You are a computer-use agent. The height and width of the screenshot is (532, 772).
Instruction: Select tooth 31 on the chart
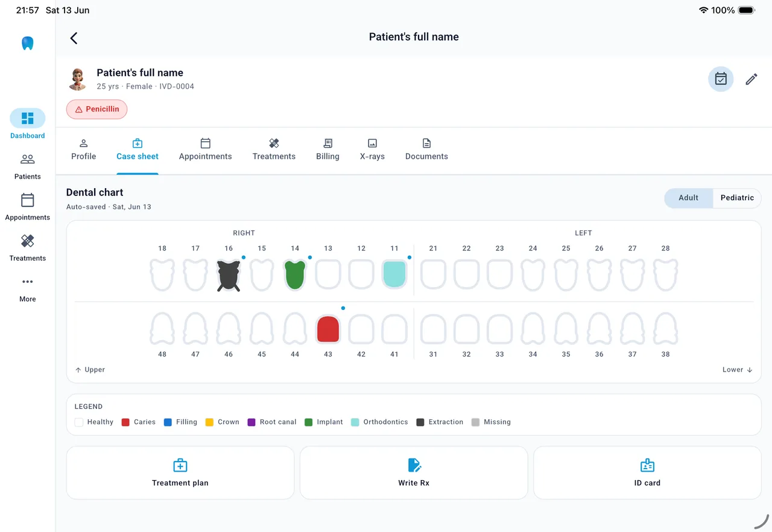(433, 329)
